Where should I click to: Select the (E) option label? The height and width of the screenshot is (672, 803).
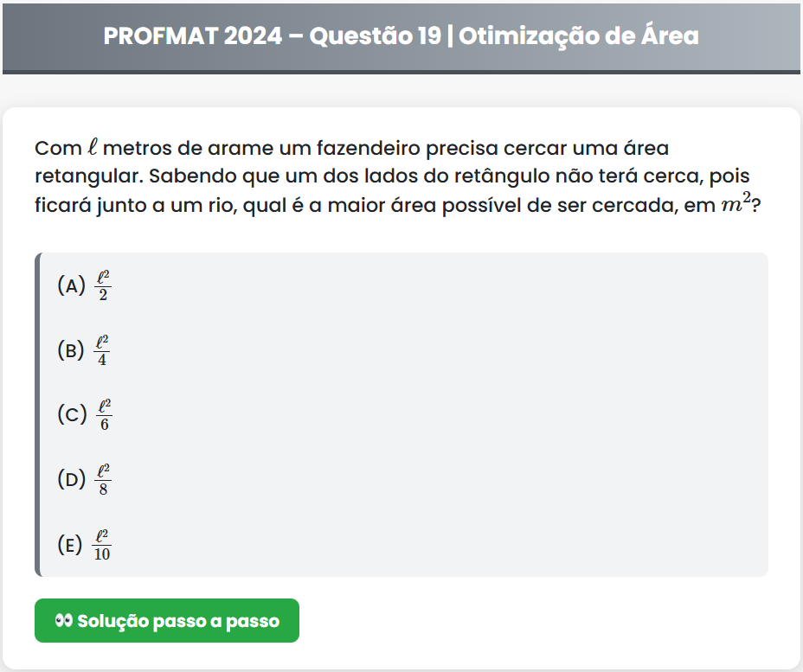[x=71, y=545]
